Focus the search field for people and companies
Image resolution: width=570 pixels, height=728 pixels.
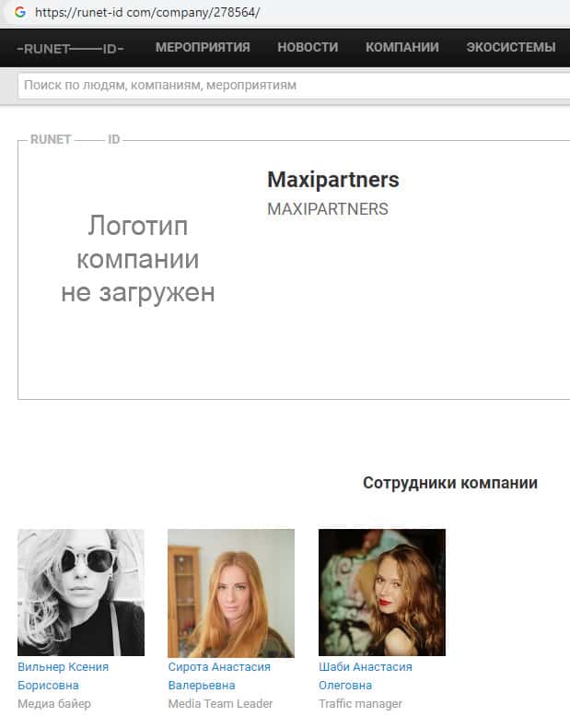click(294, 86)
